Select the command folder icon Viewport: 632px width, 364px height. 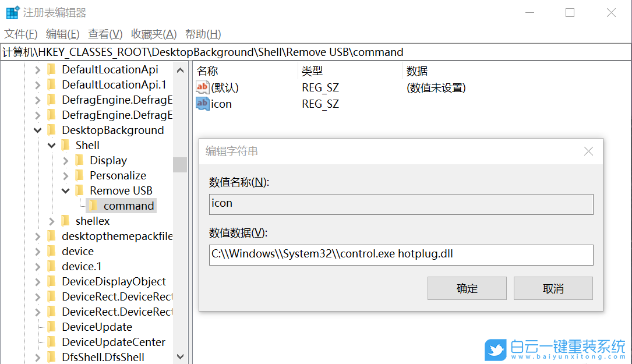(x=95, y=205)
